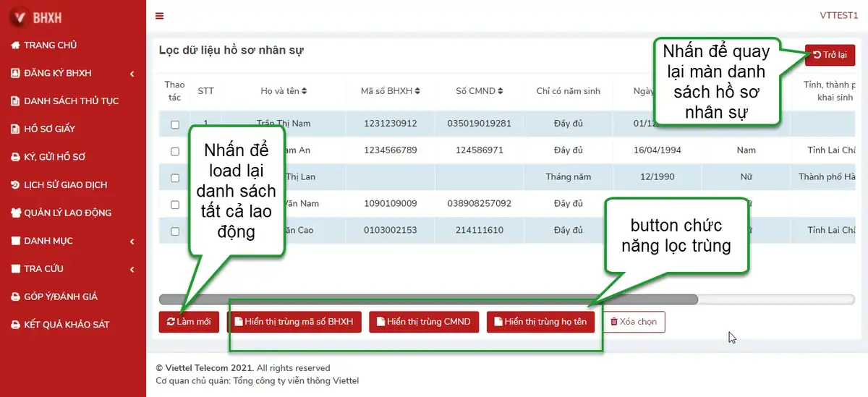View LỊCH SỬ GIAO DỊCH page
The width and height of the screenshot is (868, 397).
65,184
